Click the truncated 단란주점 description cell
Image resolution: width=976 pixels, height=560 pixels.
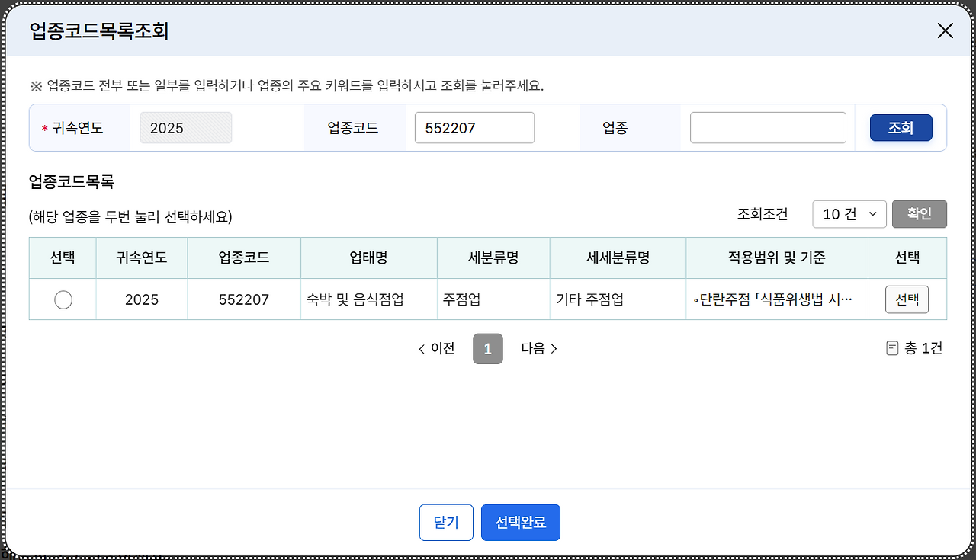[777, 299]
